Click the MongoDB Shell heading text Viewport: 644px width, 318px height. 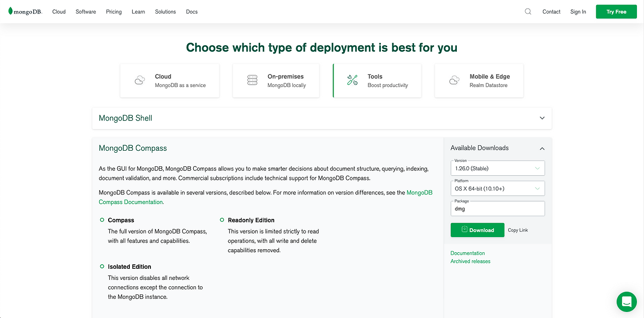tap(125, 118)
